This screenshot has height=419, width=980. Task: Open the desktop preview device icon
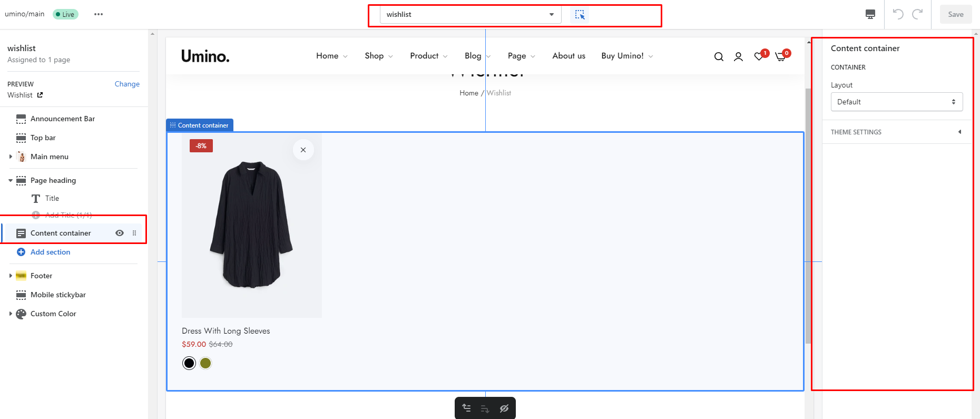pyautogui.click(x=870, y=14)
